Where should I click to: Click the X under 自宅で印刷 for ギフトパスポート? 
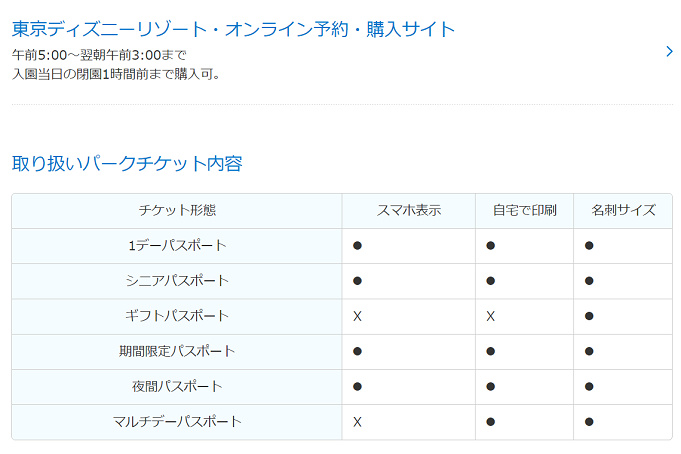[x=490, y=316]
